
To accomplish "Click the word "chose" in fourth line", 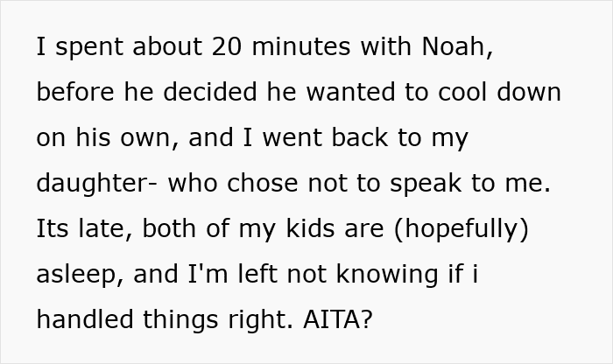I will pyautogui.click(x=263, y=183).
